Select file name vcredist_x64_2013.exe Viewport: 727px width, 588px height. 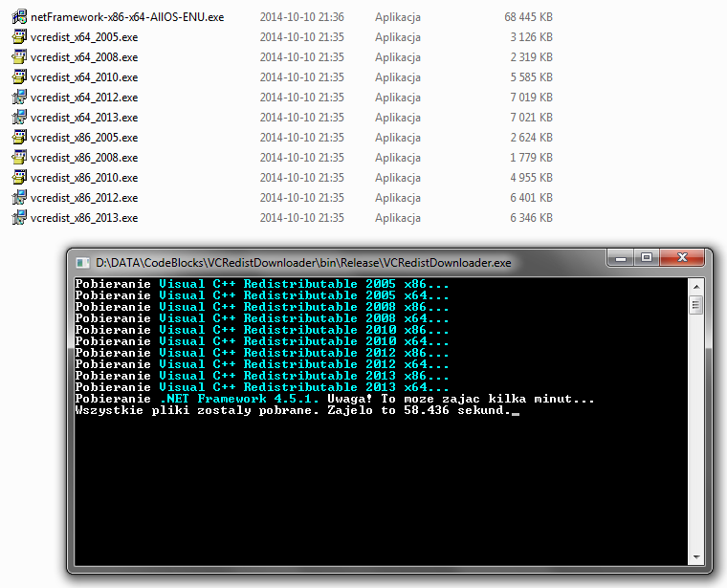pyautogui.click(x=84, y=118)
